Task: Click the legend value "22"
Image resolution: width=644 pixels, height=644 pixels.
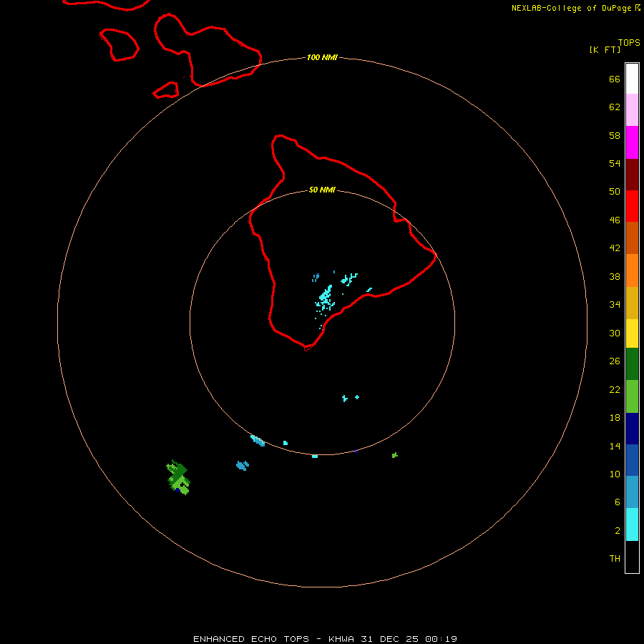Action: point(615,389)
